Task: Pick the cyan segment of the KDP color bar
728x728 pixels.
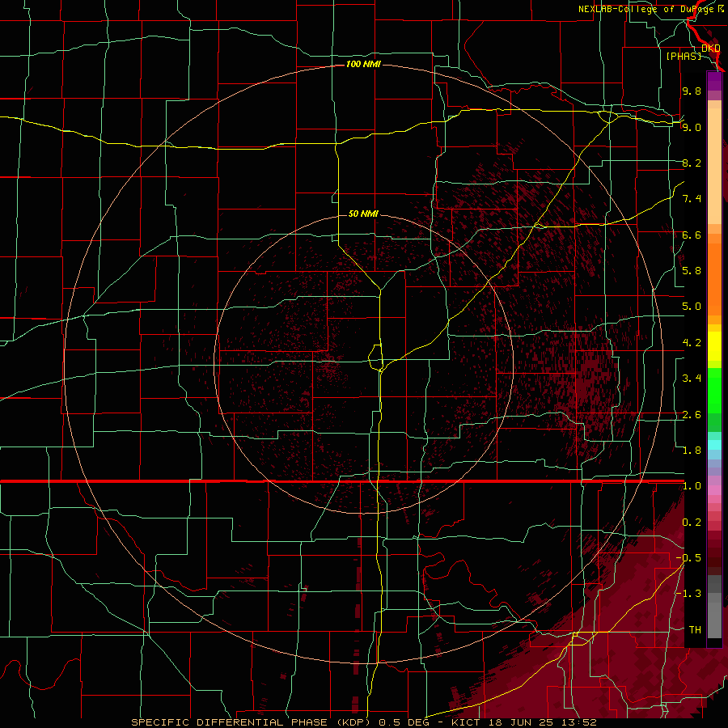Action: (x=714, y=445)
